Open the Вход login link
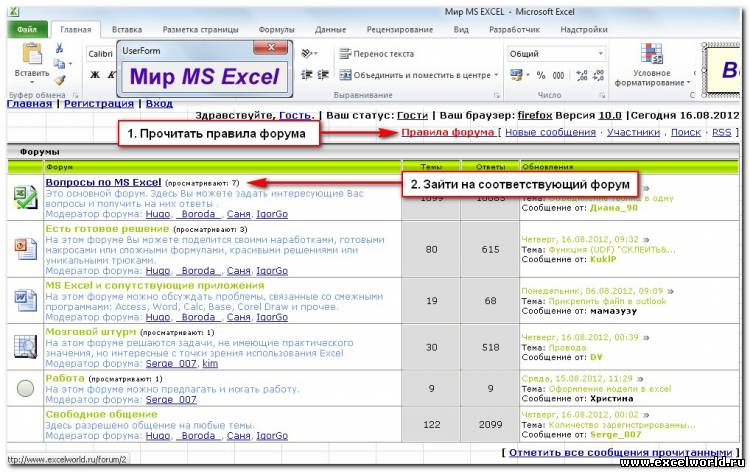The image size is (750, 472). [x=159, y=103]
